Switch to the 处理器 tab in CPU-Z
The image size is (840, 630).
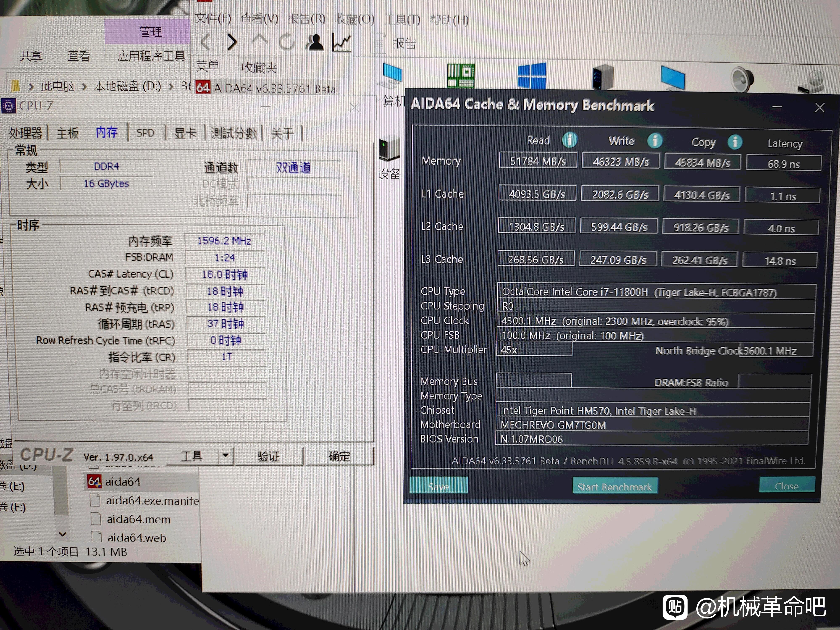[25, 133]
